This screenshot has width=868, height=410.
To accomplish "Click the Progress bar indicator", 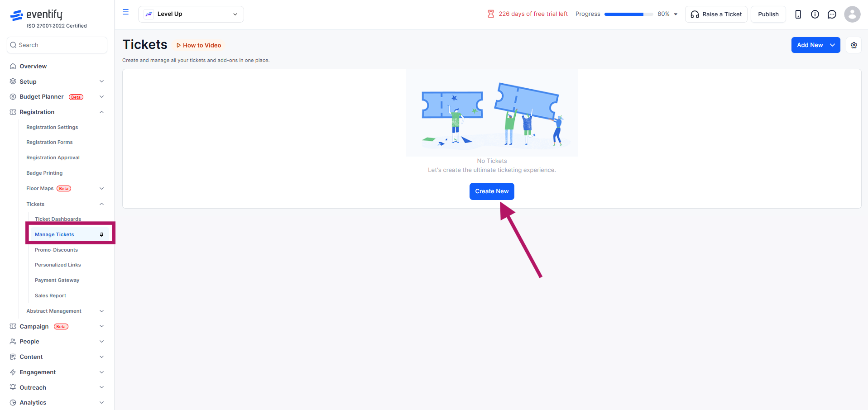I will coord(628,14).
